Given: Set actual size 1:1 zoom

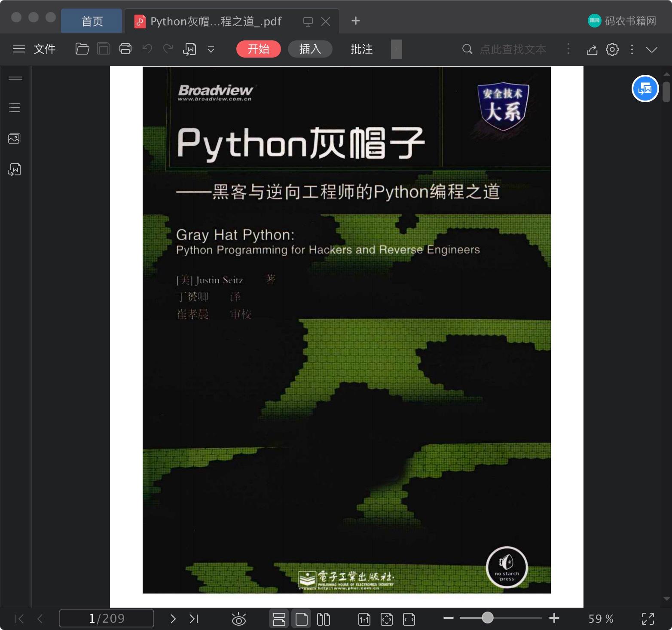Looking at the screenshot, I should (364, 619).
